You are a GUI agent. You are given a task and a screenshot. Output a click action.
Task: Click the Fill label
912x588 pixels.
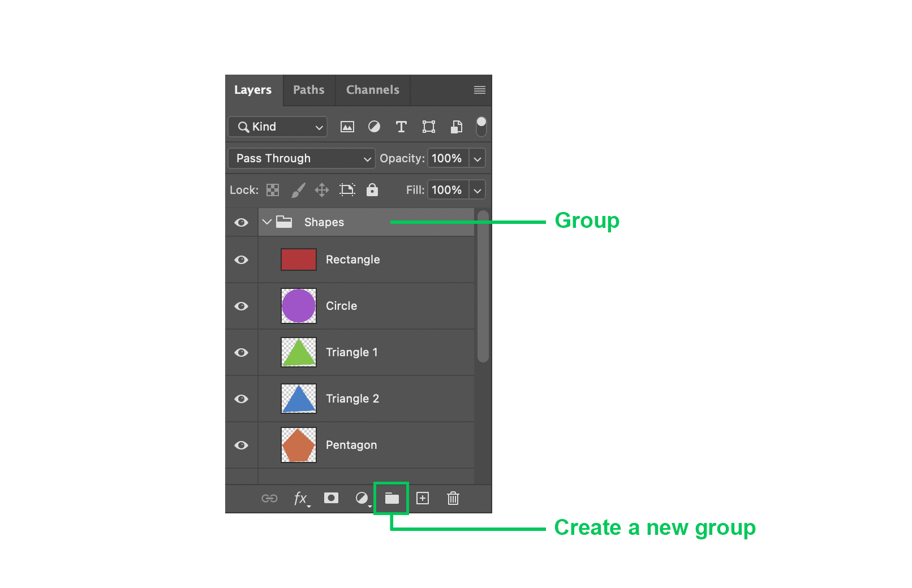coord(415,190)
